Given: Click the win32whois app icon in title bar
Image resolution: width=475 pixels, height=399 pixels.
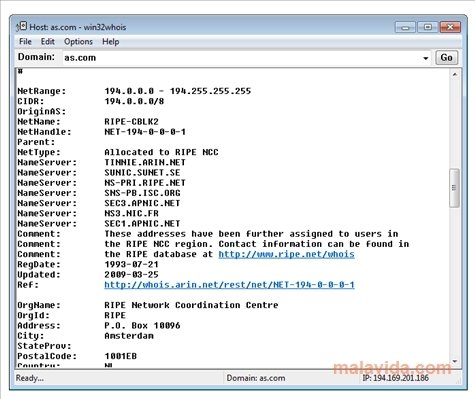Looking at the screenshot, I should 22,27.
